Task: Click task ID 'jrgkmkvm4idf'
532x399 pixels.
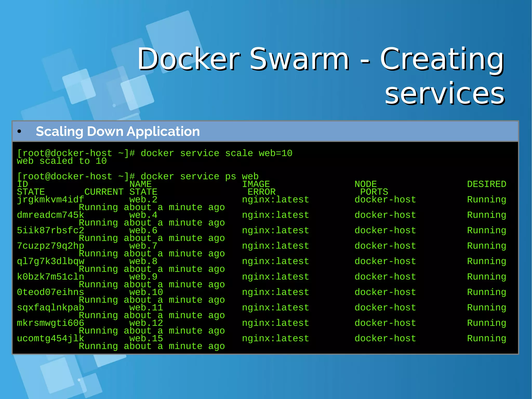Action: coord(50,200)
